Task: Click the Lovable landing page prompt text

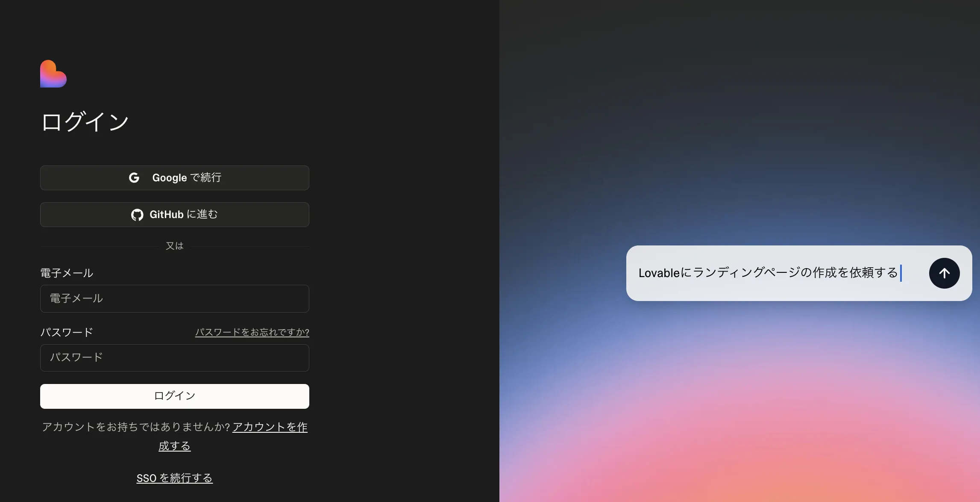Action: pos(768,273)
